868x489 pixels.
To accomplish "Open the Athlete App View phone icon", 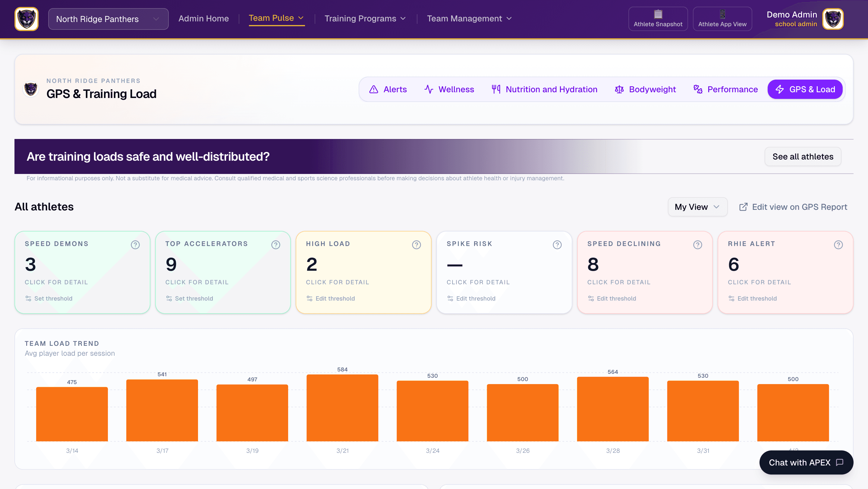I will tap(722, 14).
